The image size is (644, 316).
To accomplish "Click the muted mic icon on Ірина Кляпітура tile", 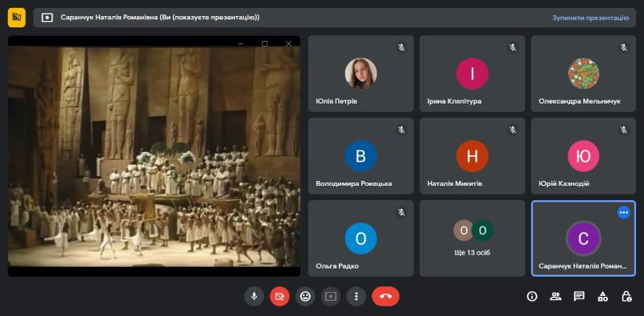I will [x=513, y=47].
